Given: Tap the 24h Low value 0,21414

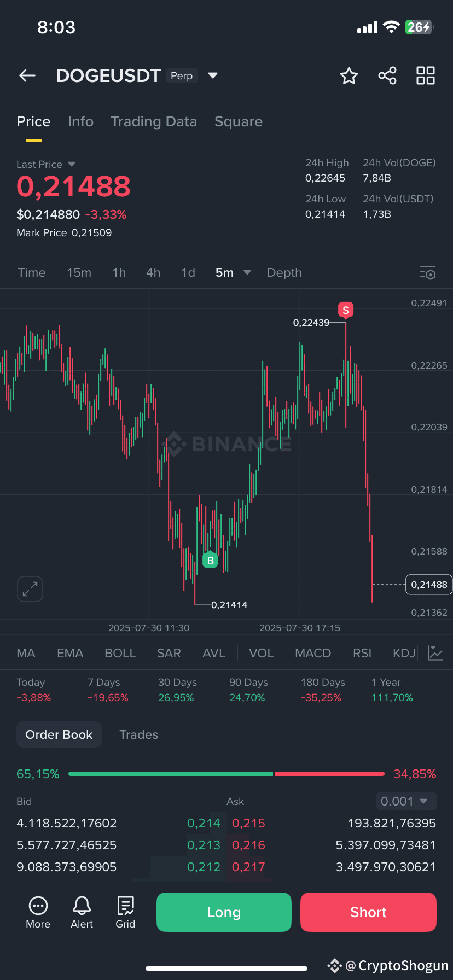Looking at the screenshot, I should click(x=325, y=214).
